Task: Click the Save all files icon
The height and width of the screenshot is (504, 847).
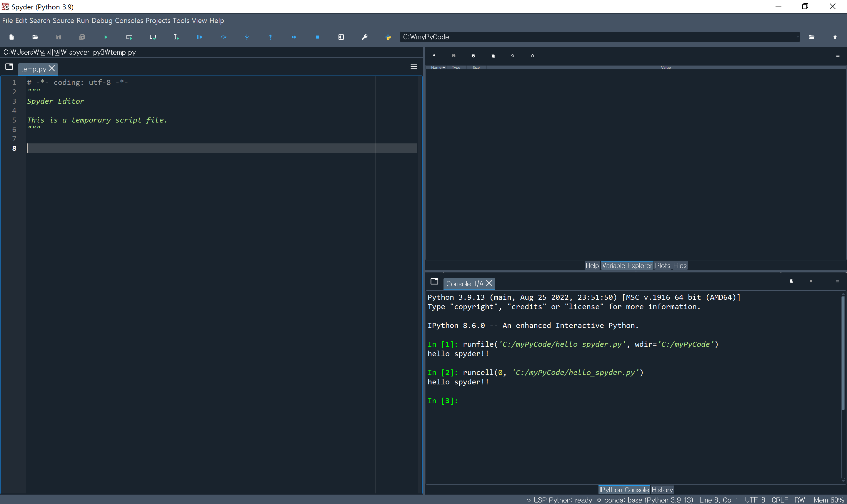Action: [x=82, y=37]
